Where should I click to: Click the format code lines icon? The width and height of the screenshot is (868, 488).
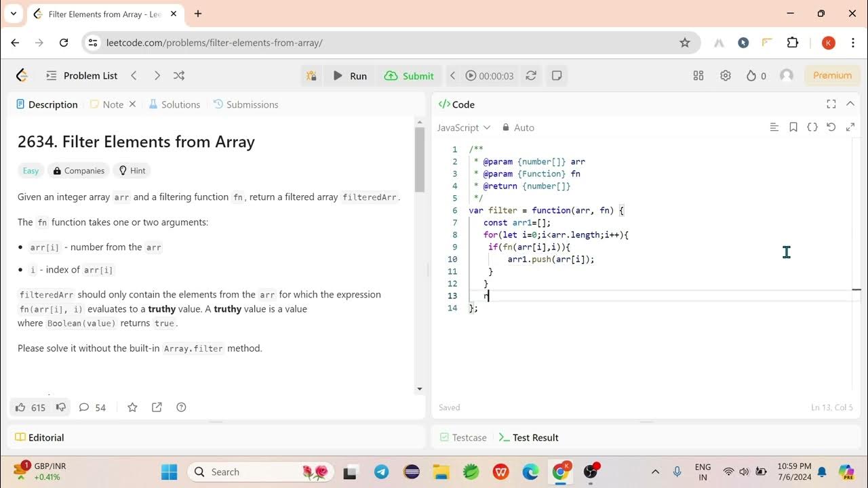774,127
